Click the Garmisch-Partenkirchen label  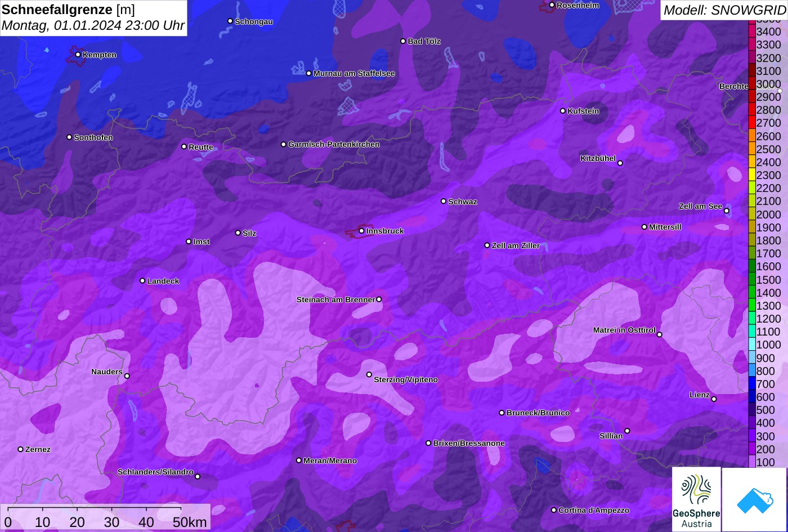point(334,145)
